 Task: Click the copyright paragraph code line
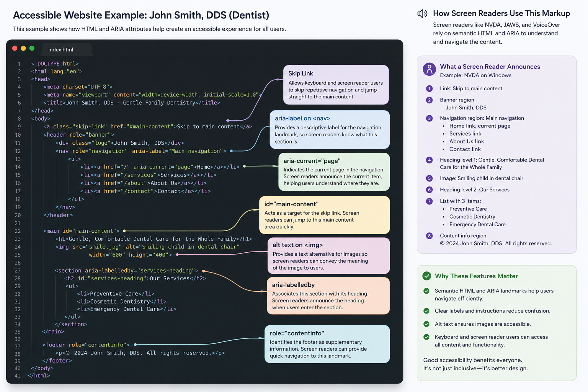click(x=140, y=353)
